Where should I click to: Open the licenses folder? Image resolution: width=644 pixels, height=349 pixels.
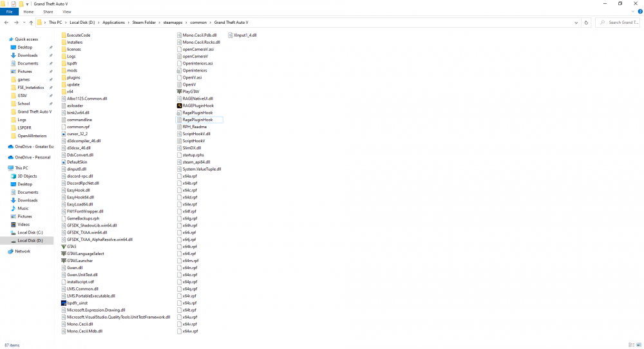pyautogui.click(x=71, y=50)
